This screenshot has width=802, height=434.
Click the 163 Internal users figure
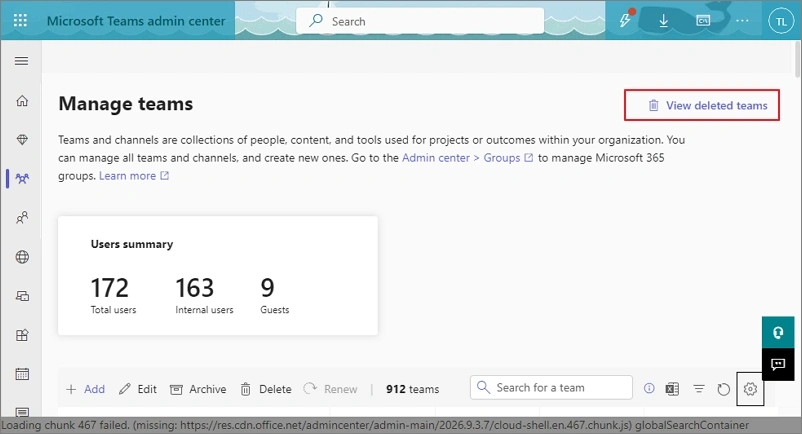coord(194,288)
